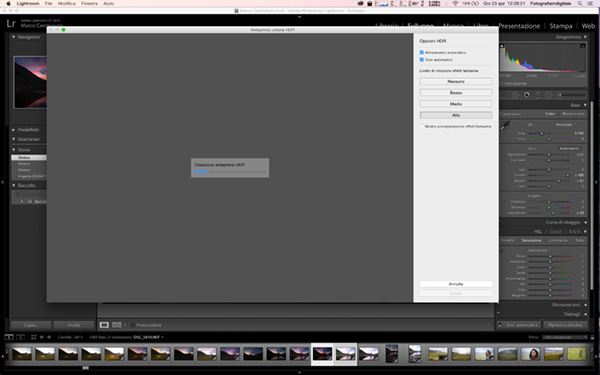Open the Modifica menu
600x375 pixels.
pos(67,3)
